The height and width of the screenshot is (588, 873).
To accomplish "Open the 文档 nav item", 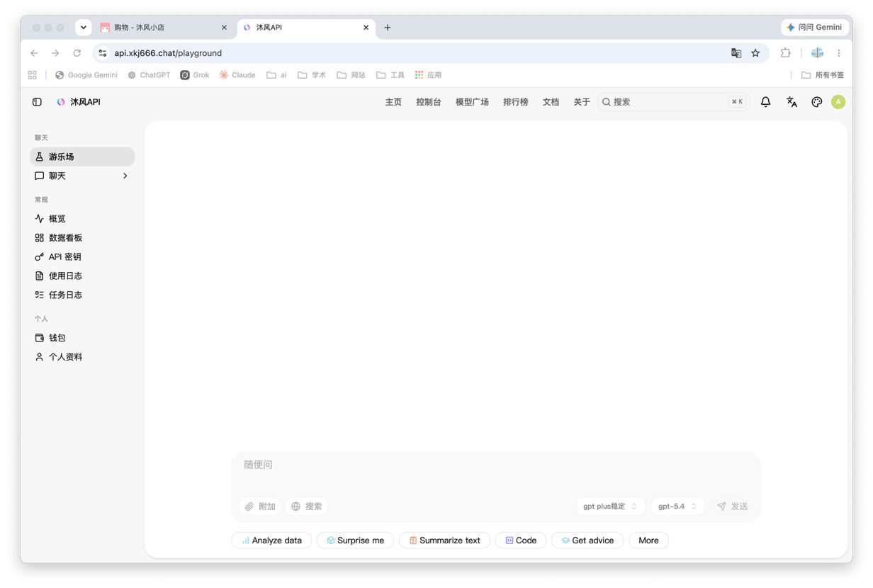I will pos(551,102).
